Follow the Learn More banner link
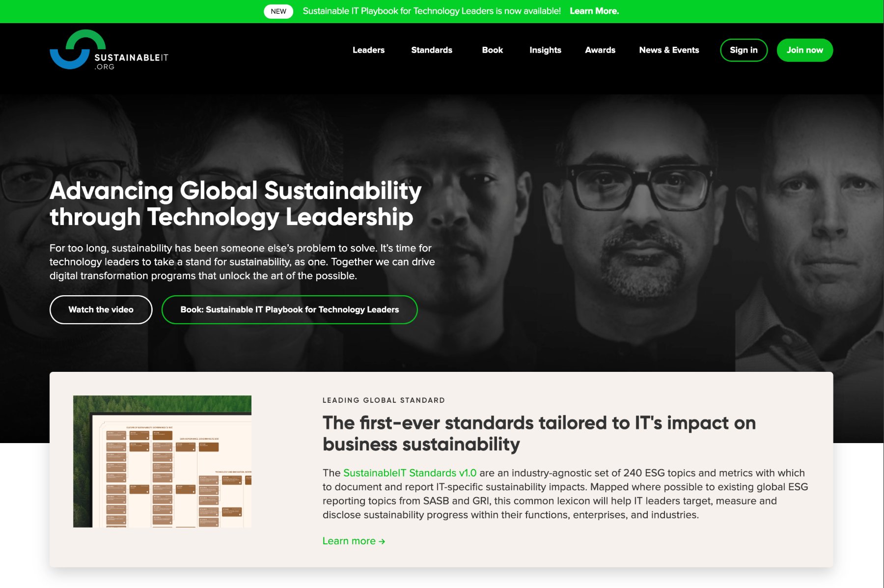This screenshot has height=588, width=884. [x=594, y=11]
